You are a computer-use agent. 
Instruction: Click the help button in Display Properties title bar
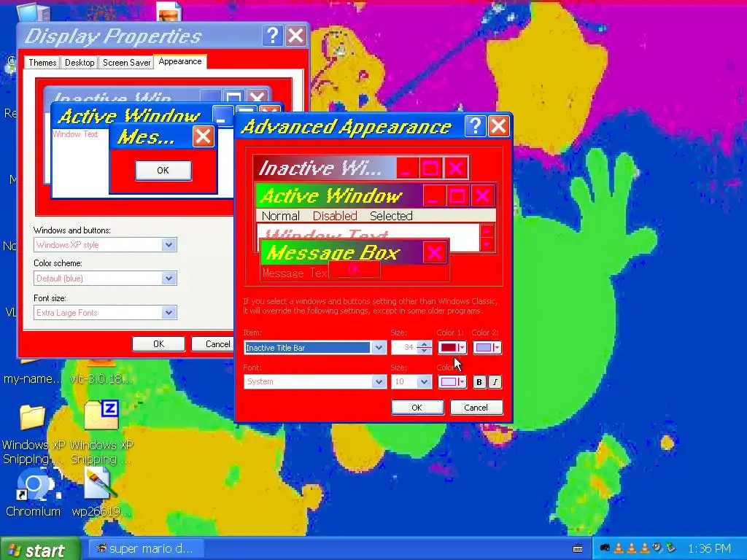point(273,36)
